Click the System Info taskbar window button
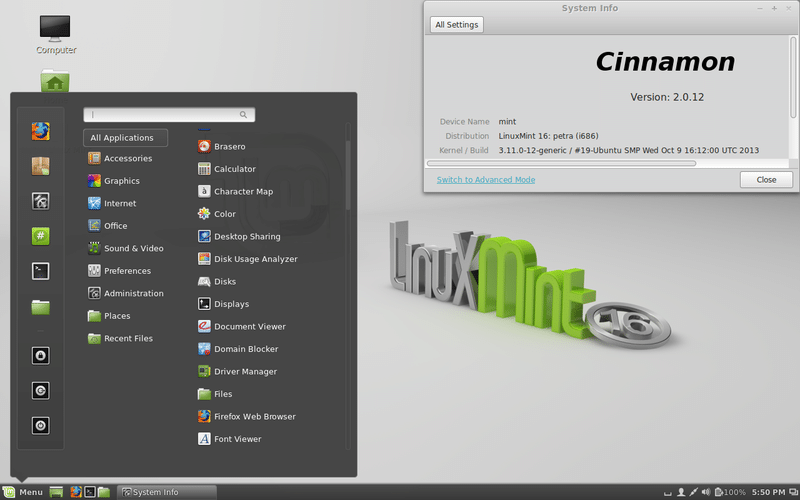 [167, 492]
